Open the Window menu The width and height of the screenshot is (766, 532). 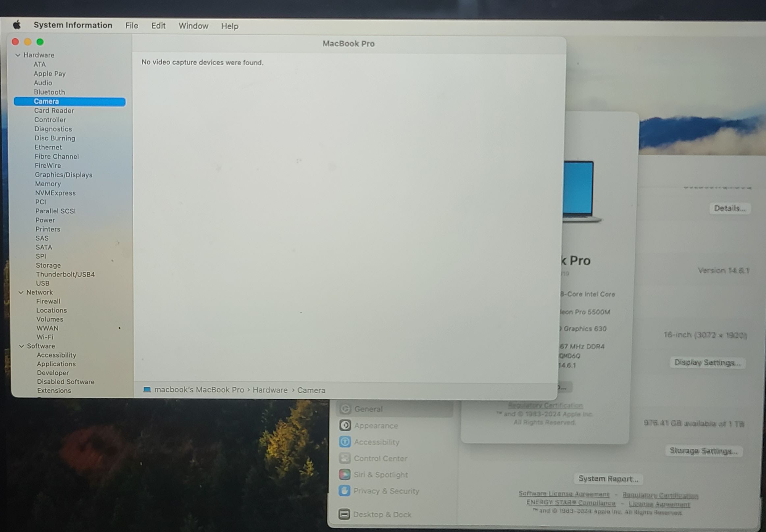pos(193,26)
